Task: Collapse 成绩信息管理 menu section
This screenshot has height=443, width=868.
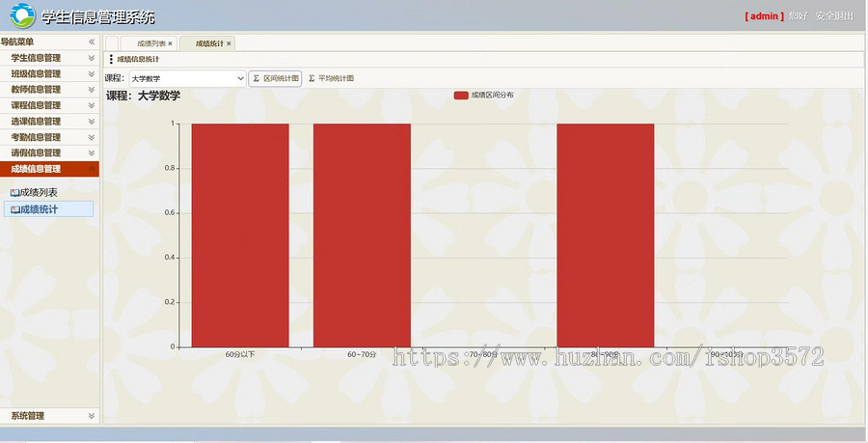Action: tap(92, 169)
